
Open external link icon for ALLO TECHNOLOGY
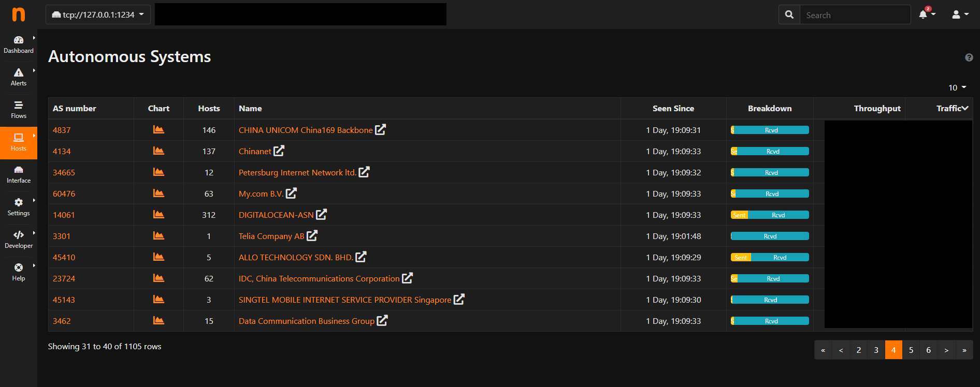(361, 257)
